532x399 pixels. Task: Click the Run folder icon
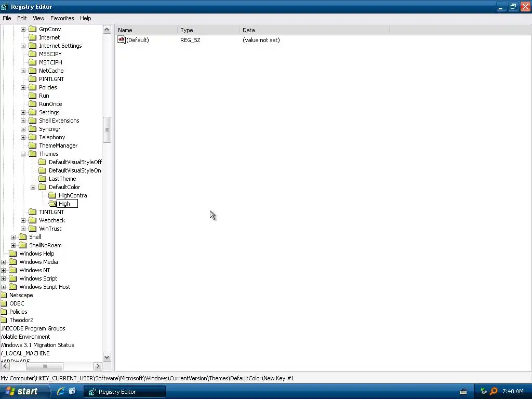point(33,96)
